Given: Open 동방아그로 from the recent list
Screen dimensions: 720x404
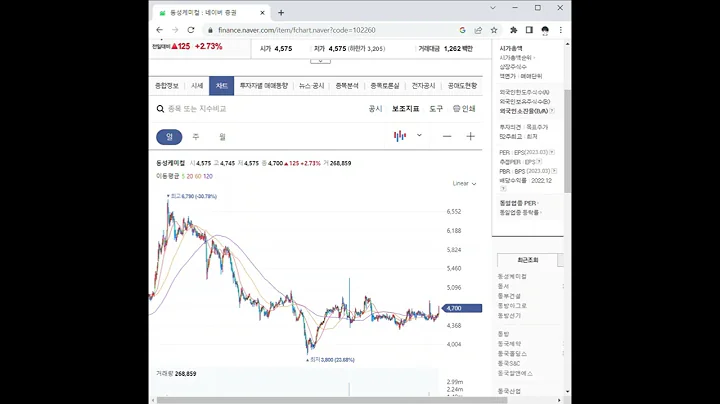Looking at the screenshot, I should (x=512, y=306).
